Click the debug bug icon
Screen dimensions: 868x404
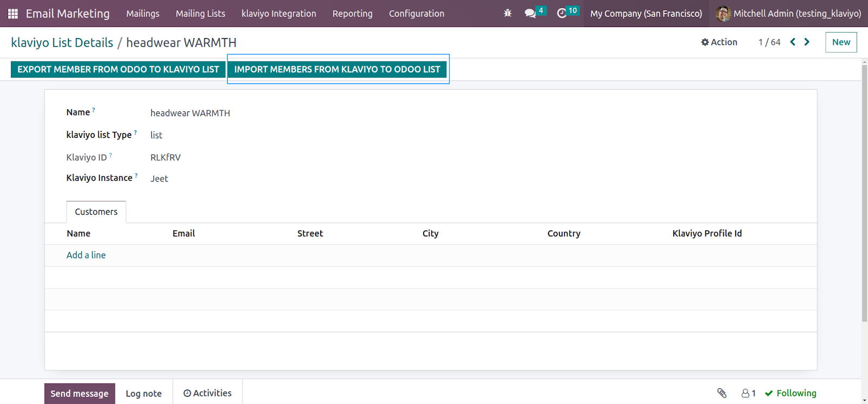click(508, 13)
